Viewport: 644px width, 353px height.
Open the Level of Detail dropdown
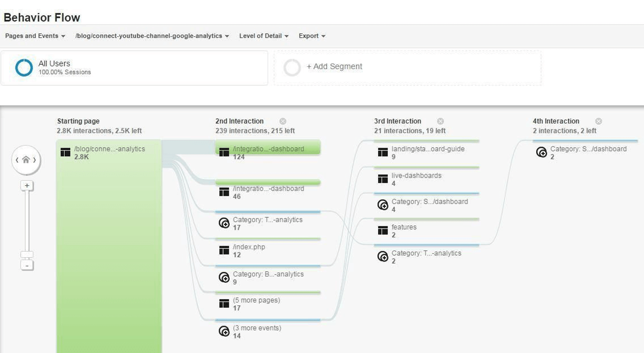coord(264,36)
